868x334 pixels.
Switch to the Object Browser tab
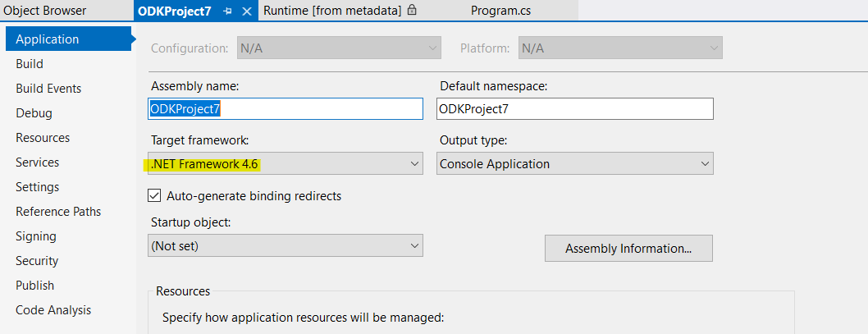[x=45, y=11]
